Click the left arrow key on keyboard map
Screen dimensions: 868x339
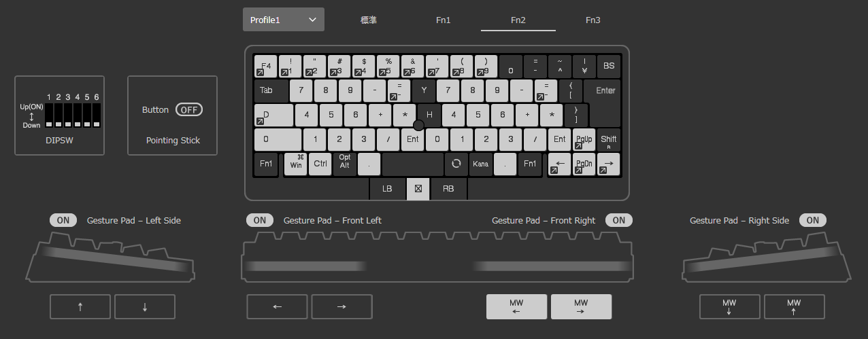559,164
